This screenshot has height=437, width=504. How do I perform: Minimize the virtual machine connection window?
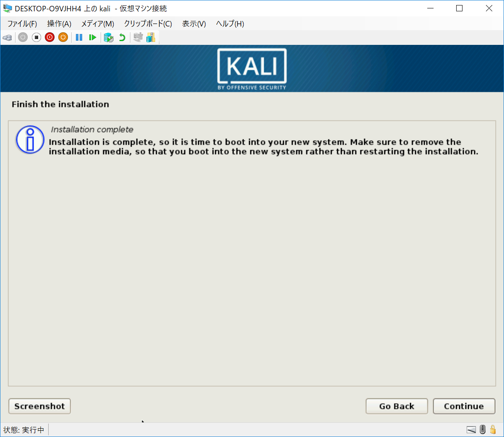pyautogui.click(x=430, y=8)
